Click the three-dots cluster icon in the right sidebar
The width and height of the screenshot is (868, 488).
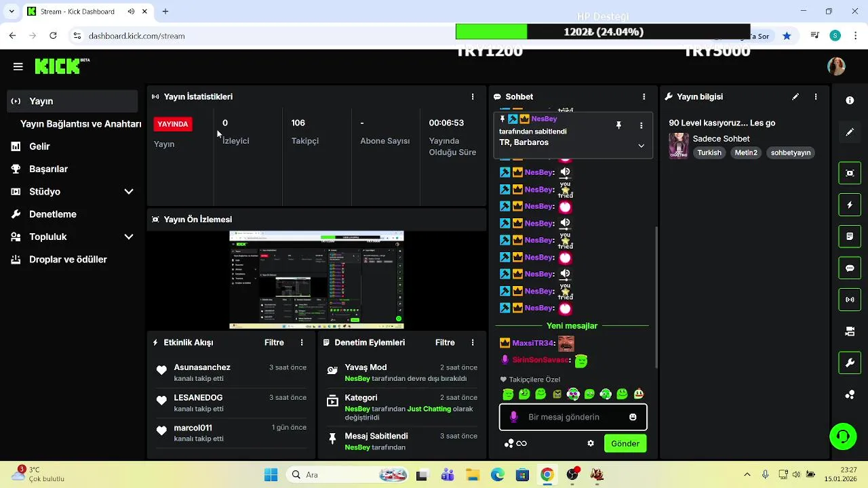[850, 395]
